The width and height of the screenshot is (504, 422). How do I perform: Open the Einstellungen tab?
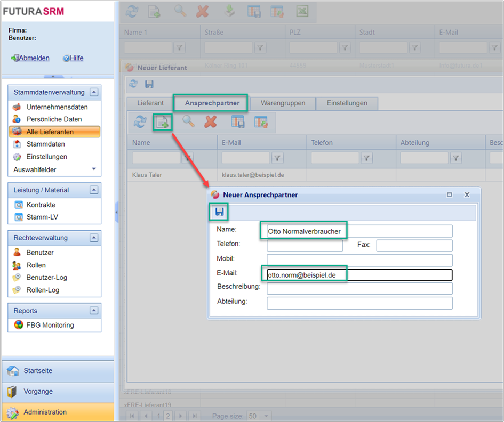[x=347, y=103]
